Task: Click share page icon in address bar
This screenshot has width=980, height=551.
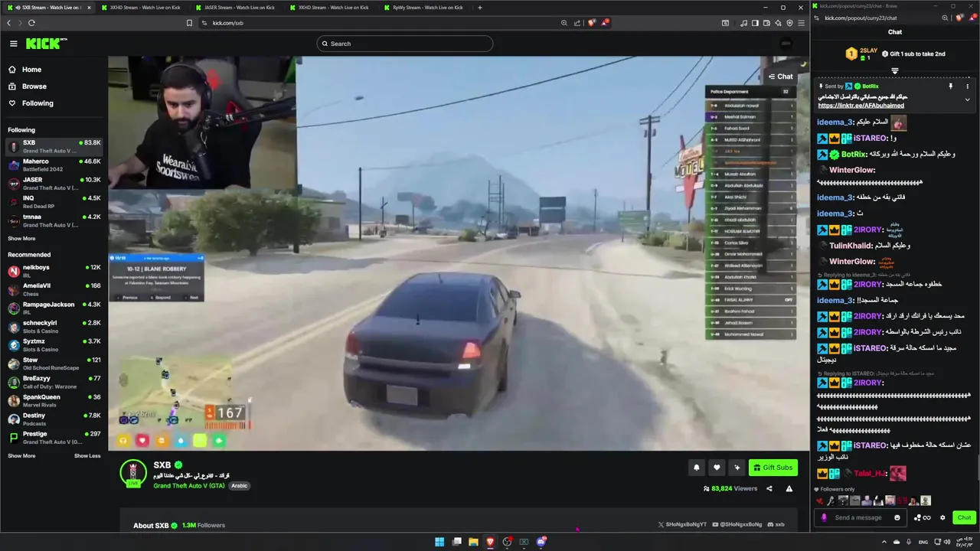Action: 578,23
